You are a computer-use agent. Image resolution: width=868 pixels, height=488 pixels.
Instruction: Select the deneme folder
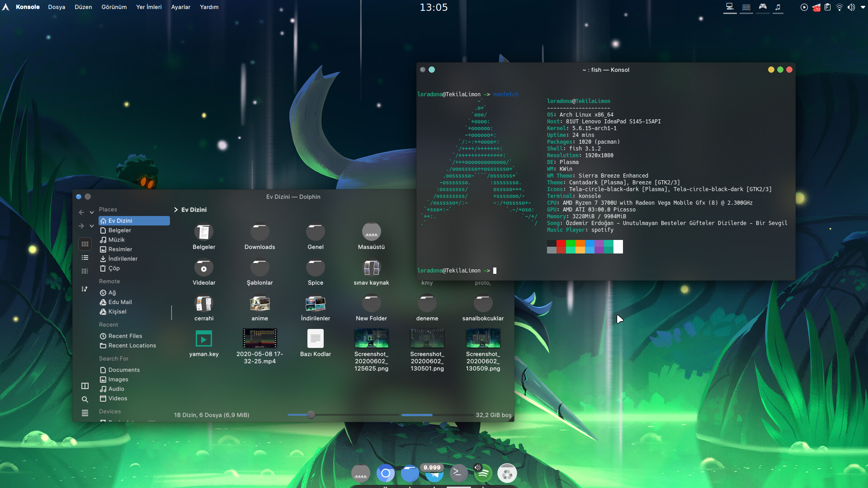pyautogui.click(x=427, y=304)
